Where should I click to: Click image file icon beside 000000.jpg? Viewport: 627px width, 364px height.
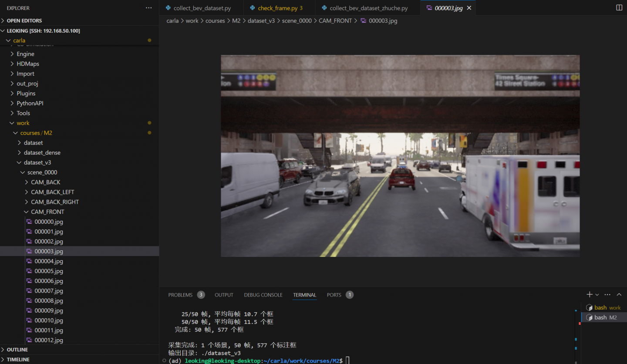click(29, 222)
